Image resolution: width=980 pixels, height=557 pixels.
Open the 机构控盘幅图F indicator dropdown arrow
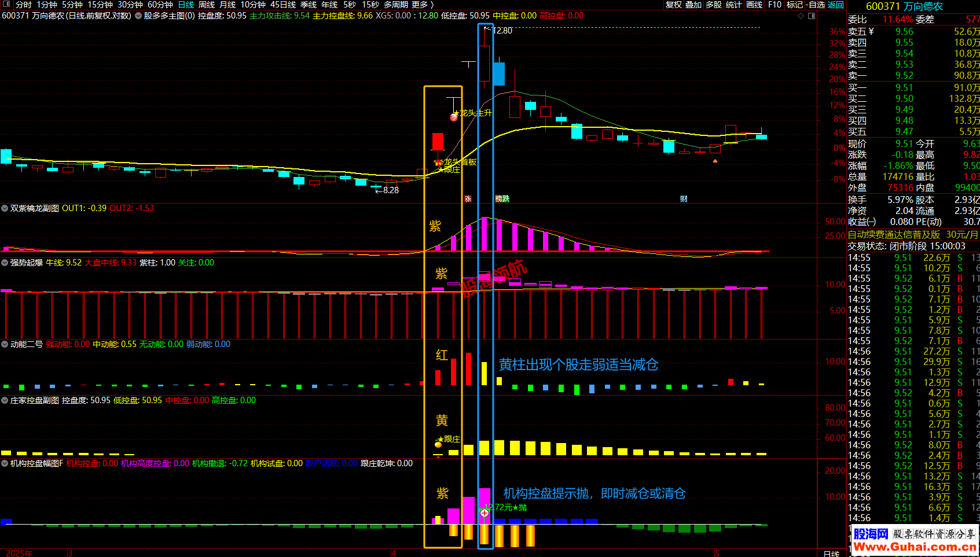[x=5, y=463]
